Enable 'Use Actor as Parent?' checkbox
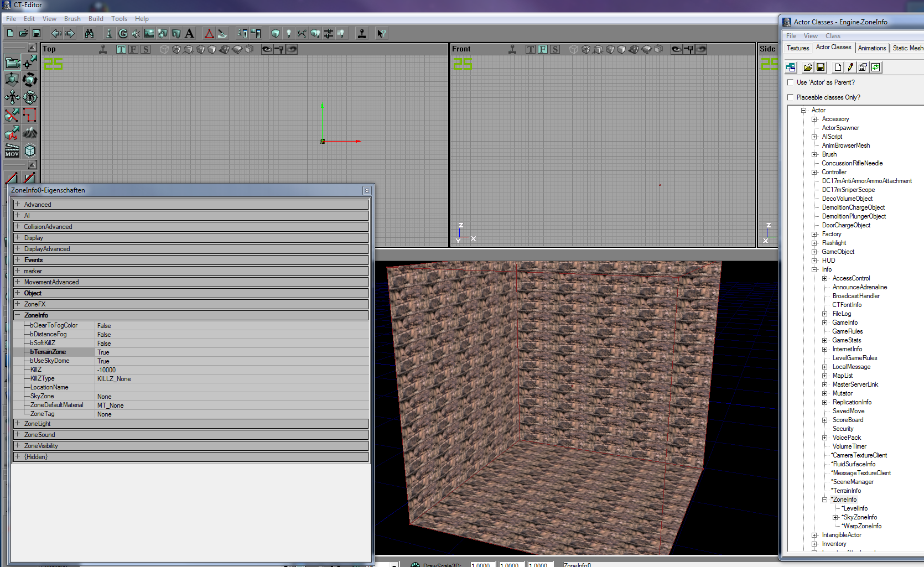The height and width of the screenshot is (567, 924). tap(790, 82)
